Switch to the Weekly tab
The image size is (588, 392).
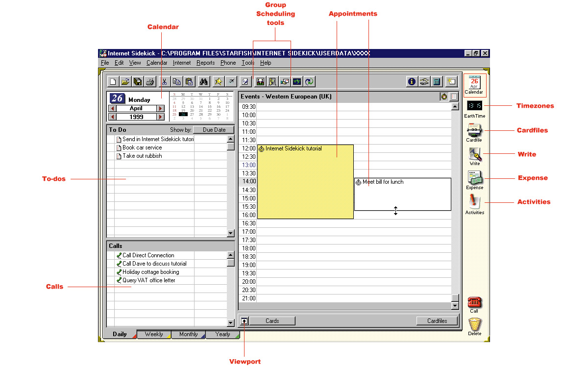pyautogui.click(x=154, y=334)
